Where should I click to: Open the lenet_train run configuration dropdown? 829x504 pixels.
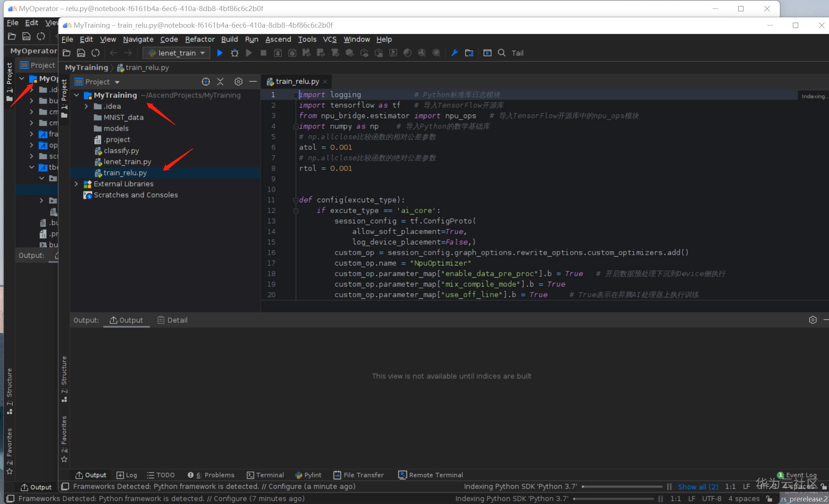pos(177,53)
